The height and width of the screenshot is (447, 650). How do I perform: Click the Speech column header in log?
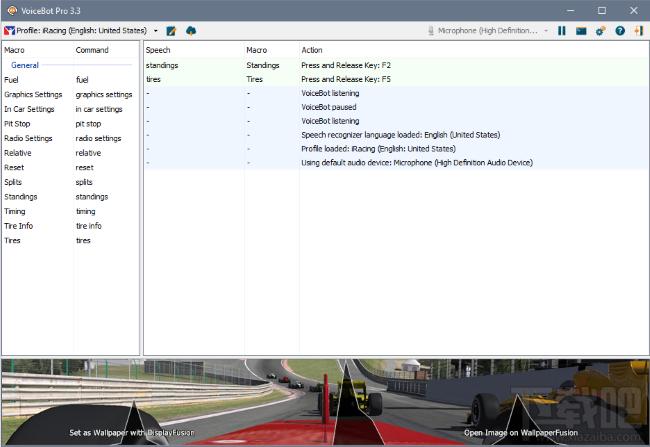coord(158,50)
